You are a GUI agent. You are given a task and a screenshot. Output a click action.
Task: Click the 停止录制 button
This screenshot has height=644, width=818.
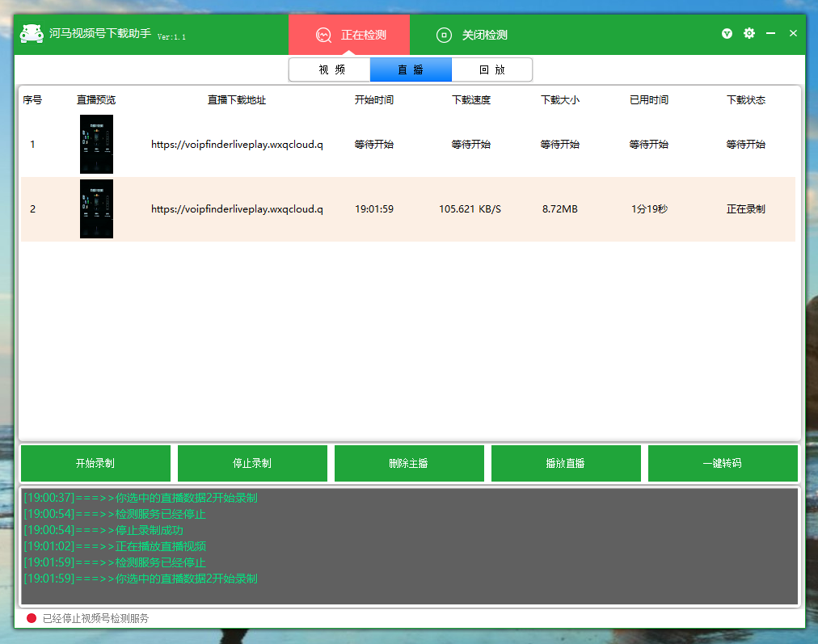click(252, 463)
